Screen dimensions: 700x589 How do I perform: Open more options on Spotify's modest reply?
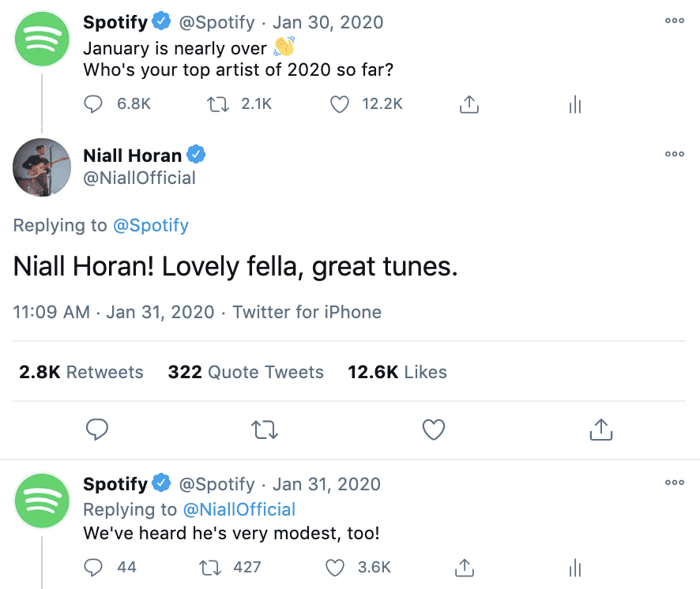(x=675, y=482)
